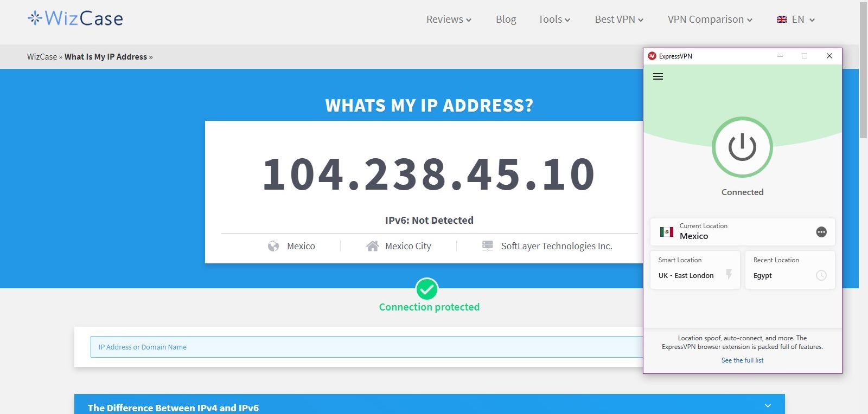Go to WizCase breadcrumb link
Screen dimensions: 868x414
click(x=42, y=57)
